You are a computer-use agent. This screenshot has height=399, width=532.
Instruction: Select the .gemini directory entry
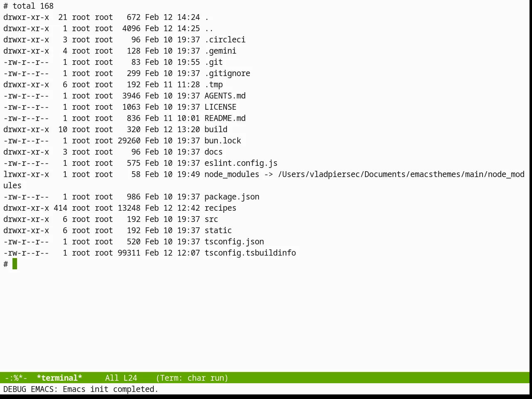(220, 51)
